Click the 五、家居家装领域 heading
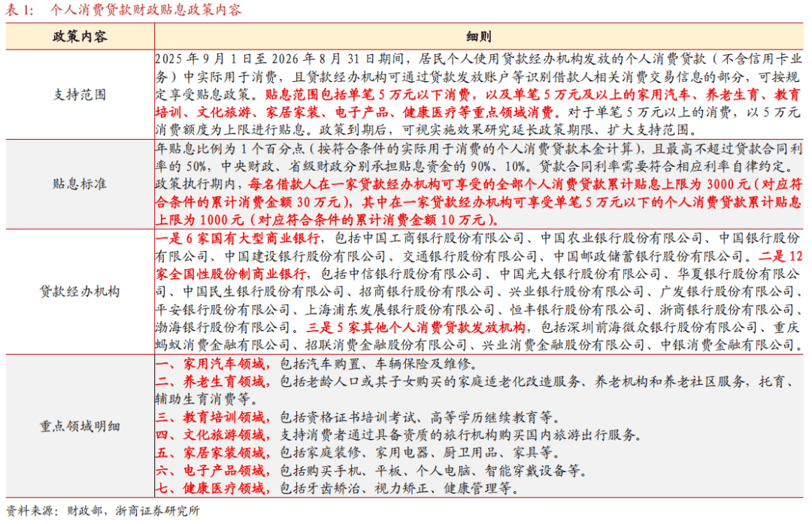 click(x=211, y=453)
